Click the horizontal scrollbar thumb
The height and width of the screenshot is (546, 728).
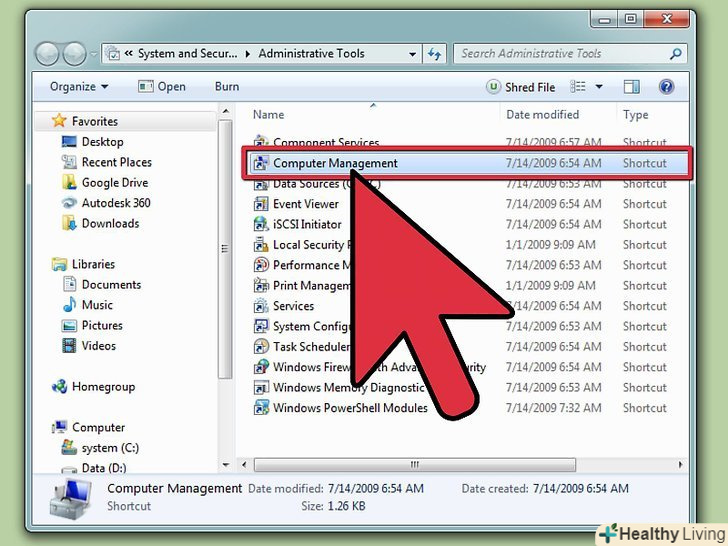415,464
